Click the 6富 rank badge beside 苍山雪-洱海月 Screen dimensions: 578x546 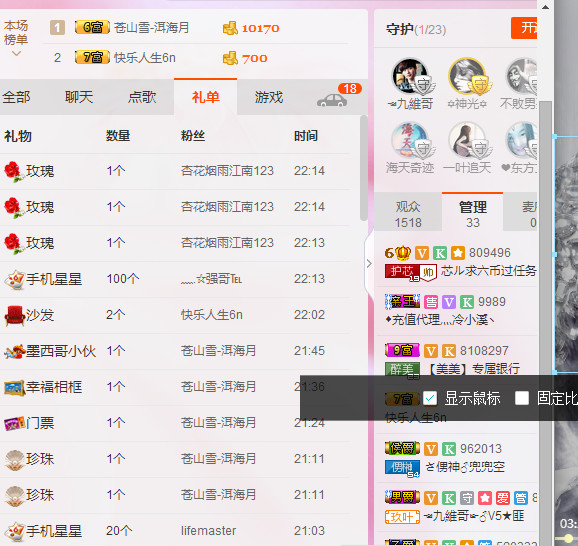92,27
